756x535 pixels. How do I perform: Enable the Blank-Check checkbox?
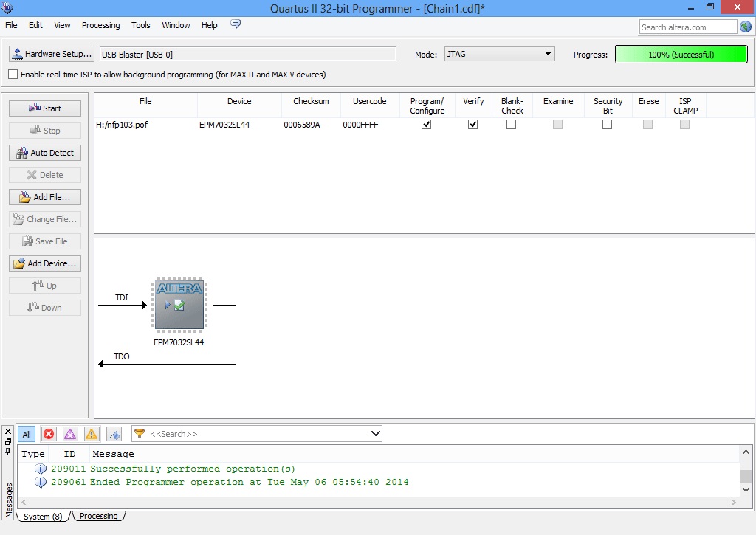click(x=511, y=125)
